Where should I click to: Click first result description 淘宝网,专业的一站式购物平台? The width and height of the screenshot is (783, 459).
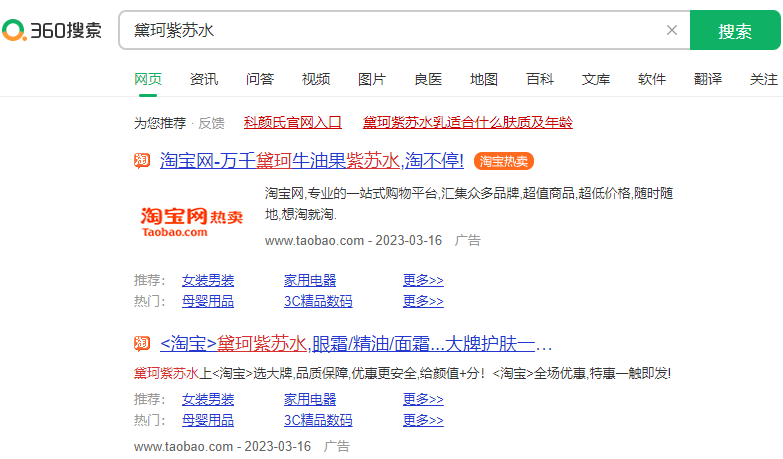coord(469,204)
